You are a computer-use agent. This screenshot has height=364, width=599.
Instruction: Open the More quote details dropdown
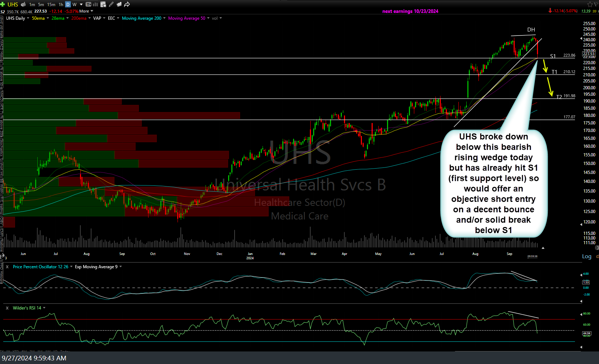pyautogui.click(x=86, y=11)
